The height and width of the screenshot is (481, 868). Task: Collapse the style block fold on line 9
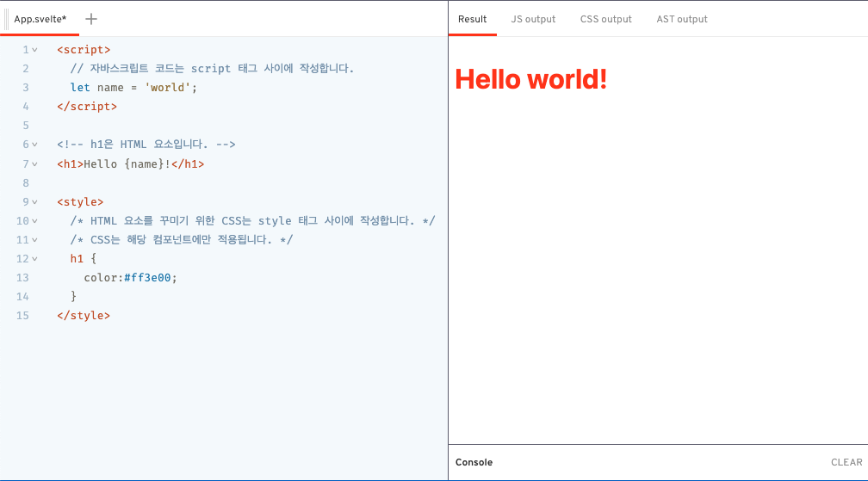34,202
